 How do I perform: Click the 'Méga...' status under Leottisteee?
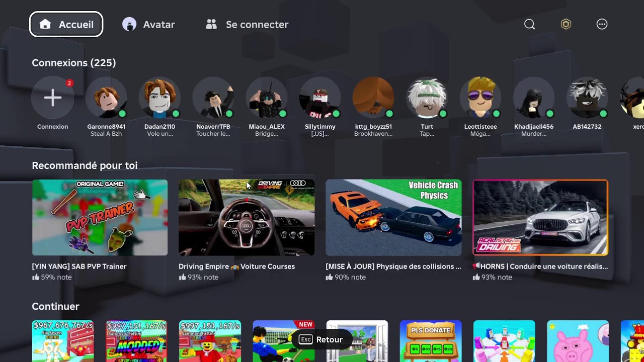point(480,134)
